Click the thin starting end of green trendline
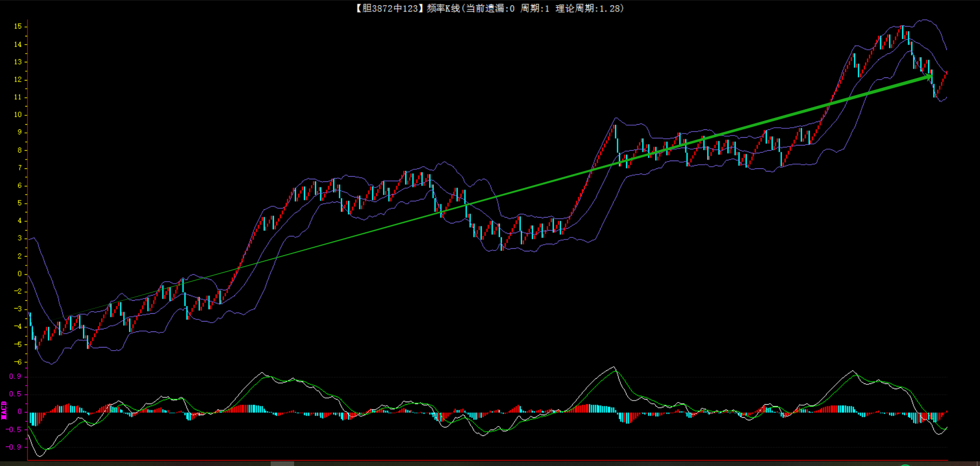980x466 pixels. pos(65,318)
